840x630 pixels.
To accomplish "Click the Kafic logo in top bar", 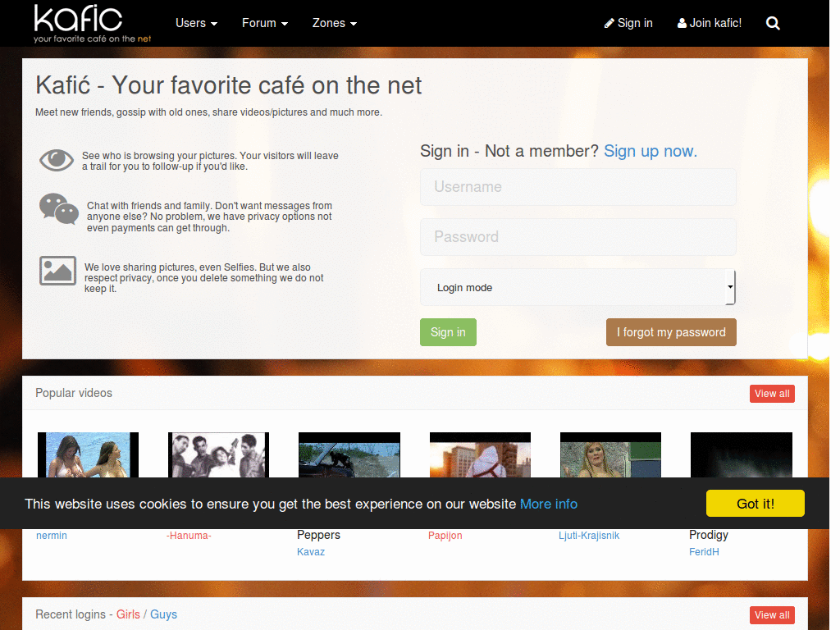I will pos(92,23).
